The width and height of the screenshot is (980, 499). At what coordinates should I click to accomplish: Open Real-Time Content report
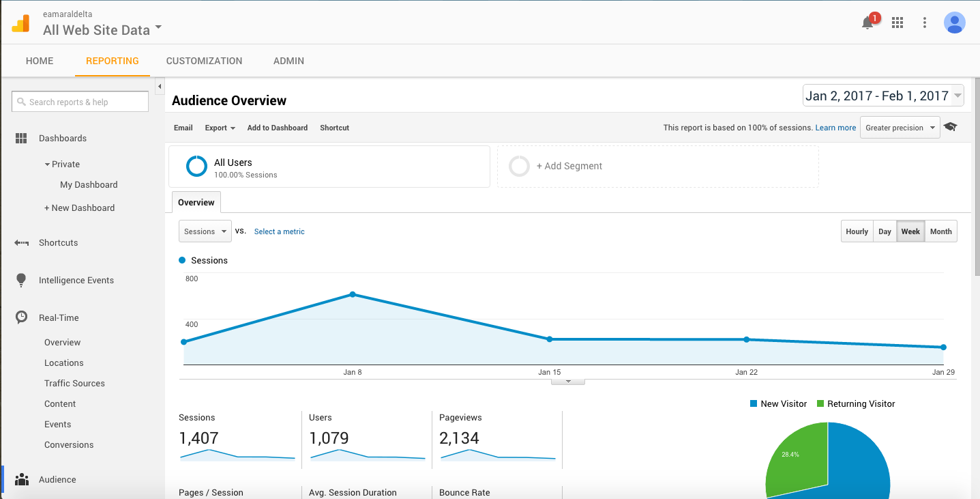click(x=60, y=403)
